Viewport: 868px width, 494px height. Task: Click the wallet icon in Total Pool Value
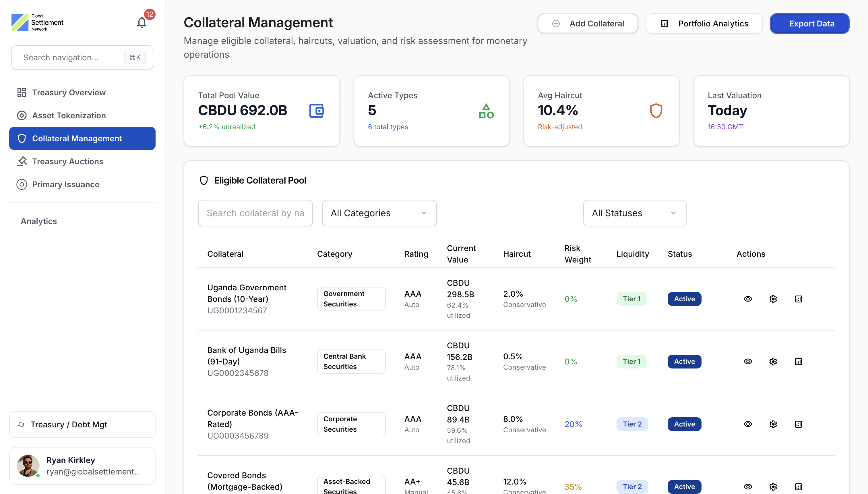pos(316,111)
